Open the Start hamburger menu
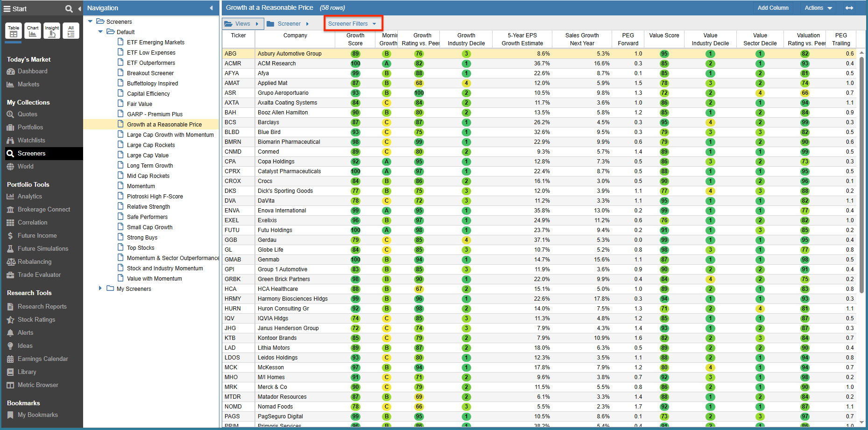868x430 pixels. pyautogui.click(x=7, y=9)
